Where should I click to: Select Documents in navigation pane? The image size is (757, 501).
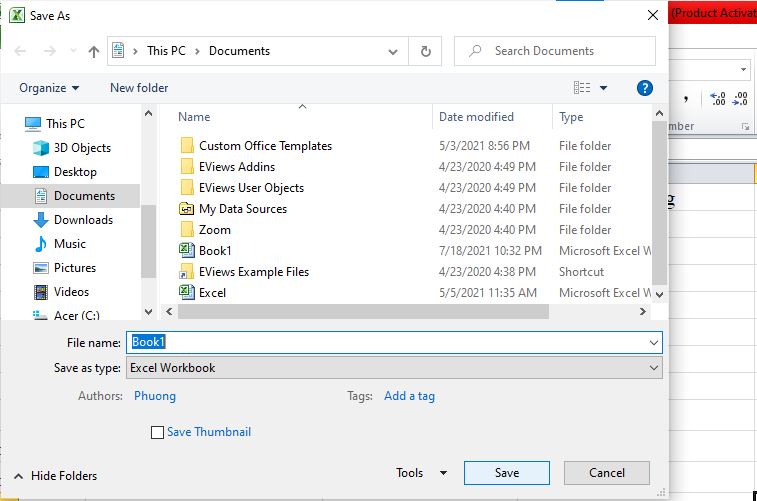pos(84,196)
